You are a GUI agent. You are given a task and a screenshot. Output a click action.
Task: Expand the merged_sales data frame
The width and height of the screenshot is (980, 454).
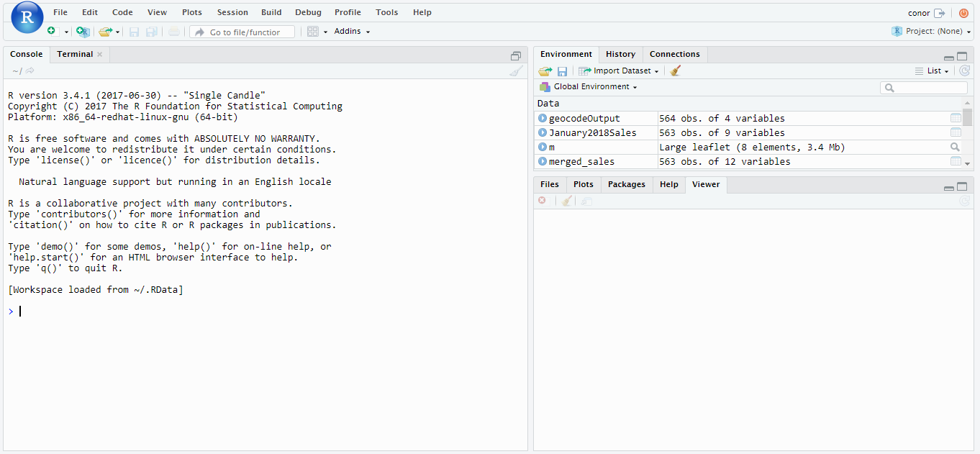click(543, 161)
